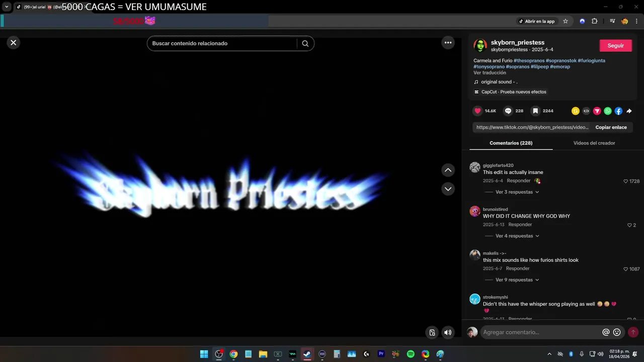Reply to brunoistired's comment

520,225
